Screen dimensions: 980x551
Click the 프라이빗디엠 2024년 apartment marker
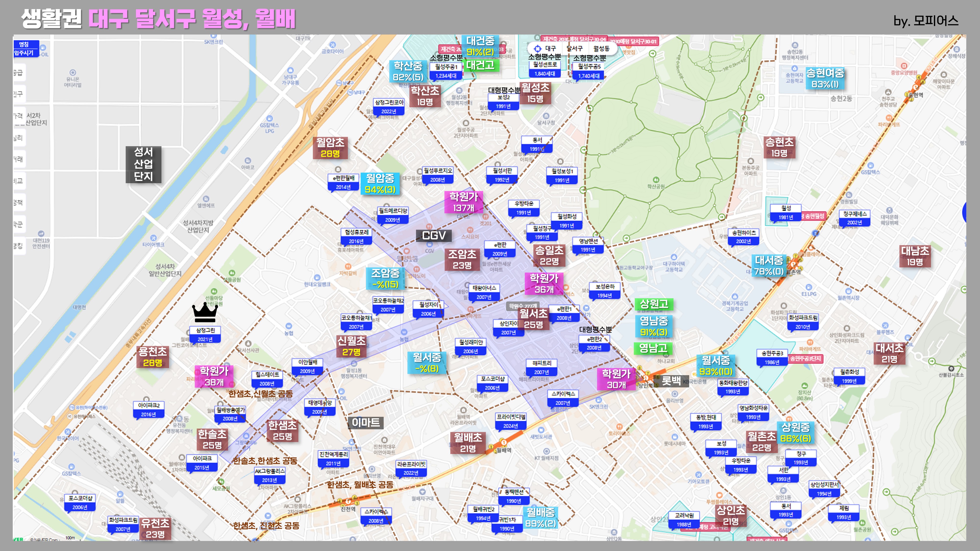511,421
